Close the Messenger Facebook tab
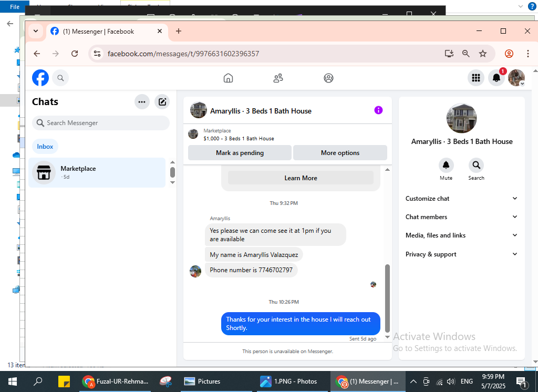Screen dimensions: 538x392 [160, 31]
